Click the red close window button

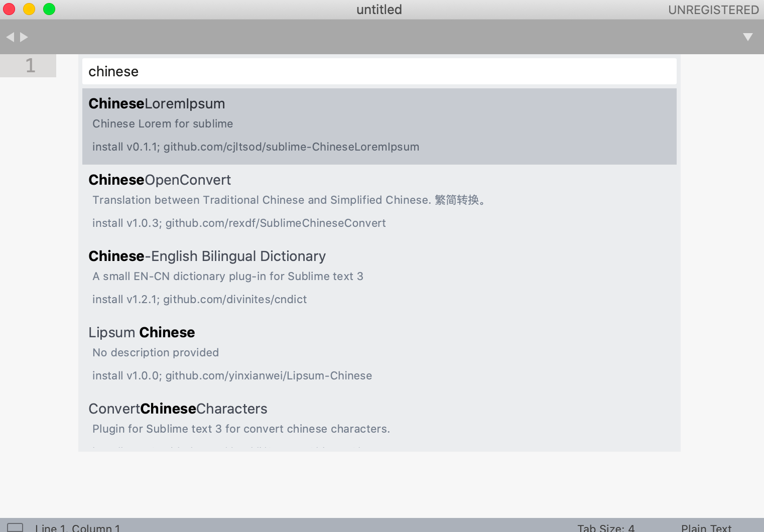[9, 9]
